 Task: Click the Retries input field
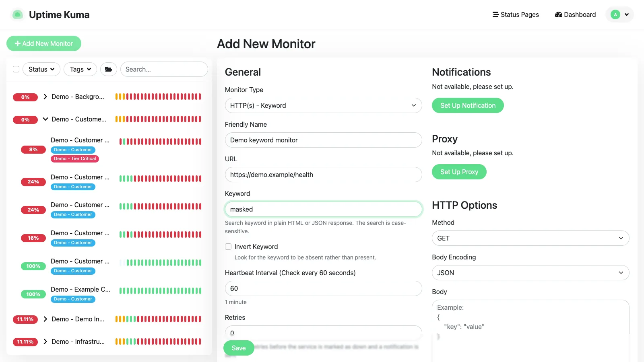click(323, 332)
